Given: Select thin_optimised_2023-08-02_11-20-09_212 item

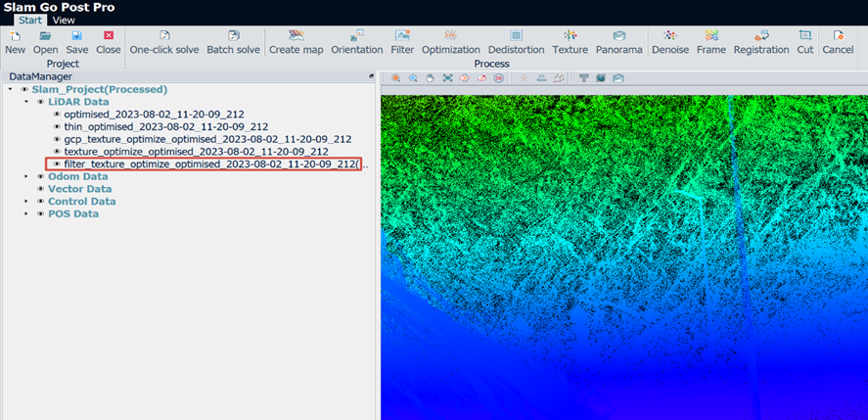Looking at the screenshot, I should click(166, 127).
